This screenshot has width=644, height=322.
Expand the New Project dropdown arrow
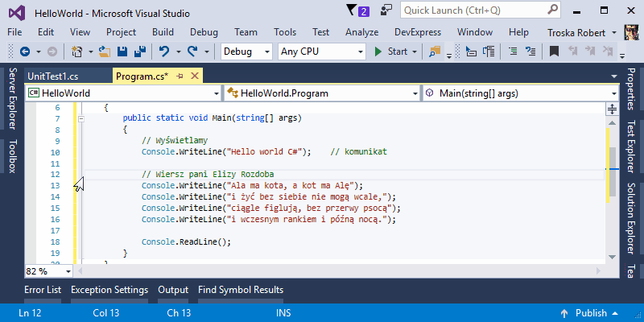pyautogui.click(x=90, y=52)
